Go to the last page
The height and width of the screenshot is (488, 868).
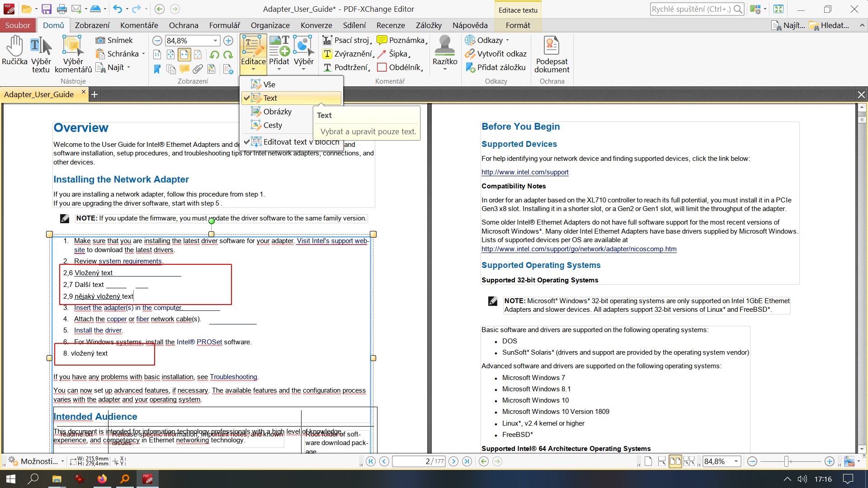467,461
